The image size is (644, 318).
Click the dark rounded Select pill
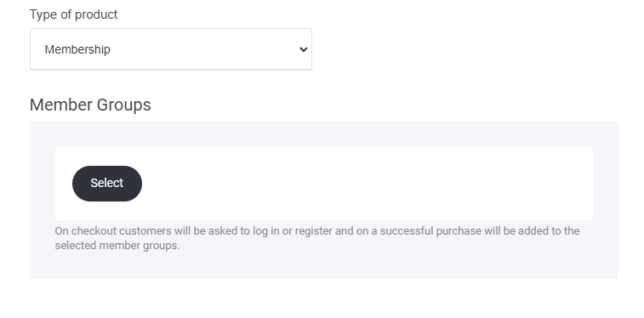[x=107, y=184]
